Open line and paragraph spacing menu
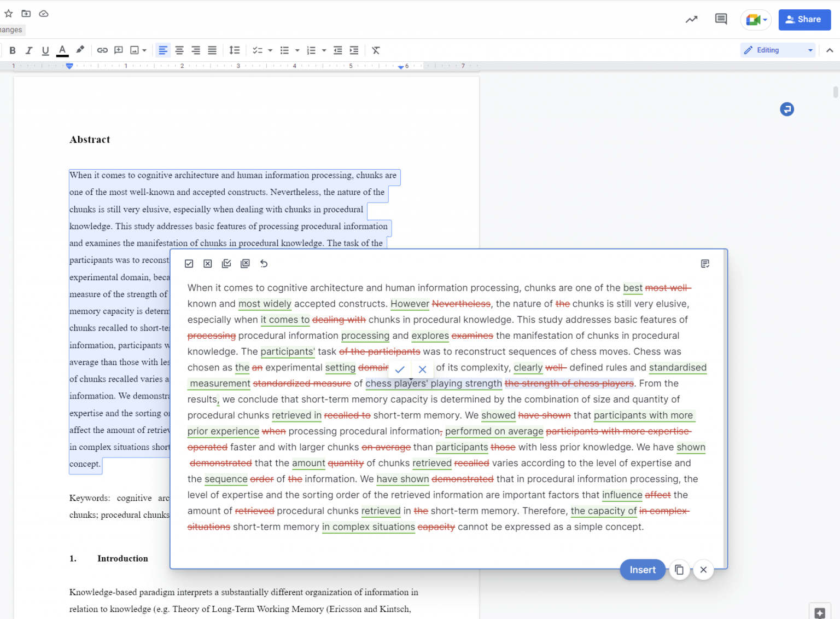Screen dimensions: 840x619 point(235,50)
